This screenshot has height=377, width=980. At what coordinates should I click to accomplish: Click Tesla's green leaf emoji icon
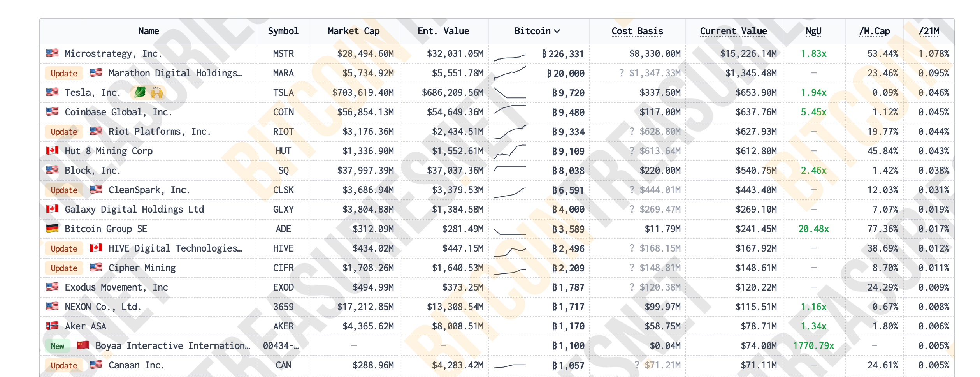pyautogui.click(x=140, y=92)
